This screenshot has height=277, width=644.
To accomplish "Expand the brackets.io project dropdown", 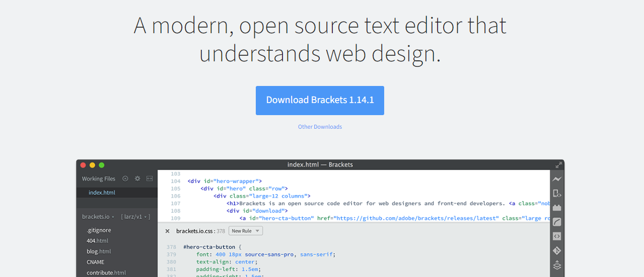I will click(98, 217).
